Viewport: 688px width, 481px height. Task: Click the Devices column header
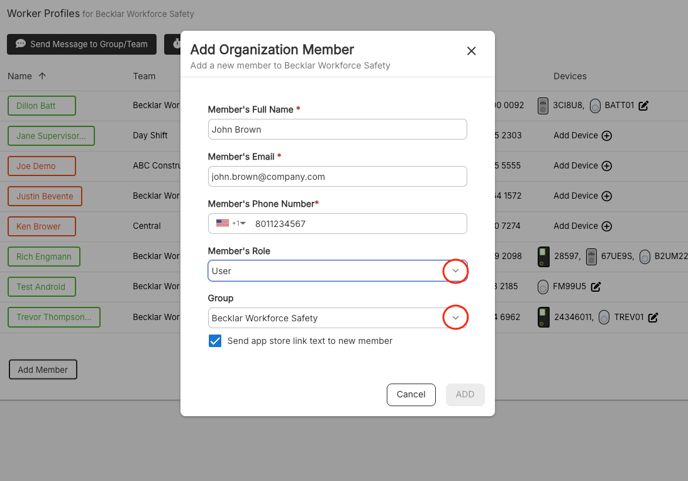tap(570, 76)
